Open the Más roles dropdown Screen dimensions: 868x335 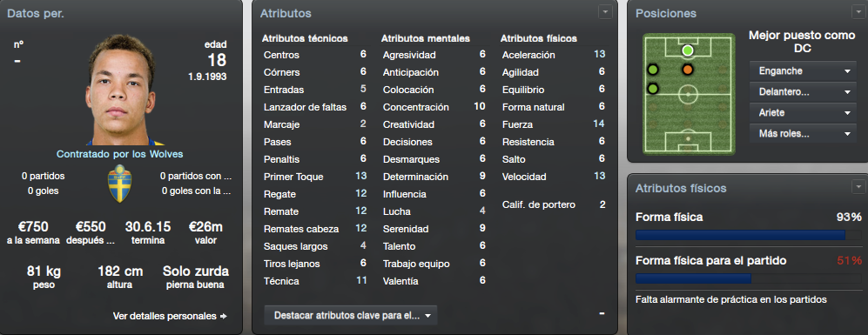pyautogui.click(x=802, y=133)
